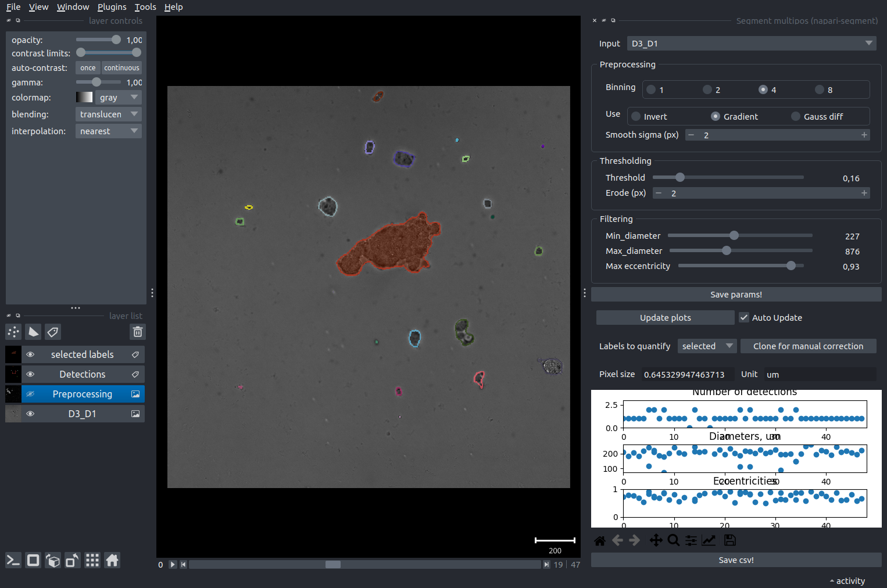Viewport: 887px width, 588px height.
Task: Toggle grid mode view
Action: (92, 560)
